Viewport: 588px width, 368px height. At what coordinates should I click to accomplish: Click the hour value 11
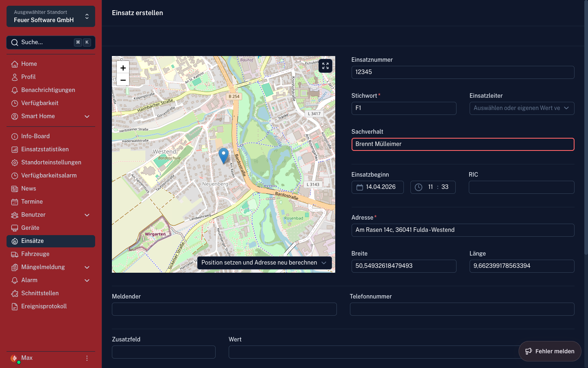[x=430, y=187]
